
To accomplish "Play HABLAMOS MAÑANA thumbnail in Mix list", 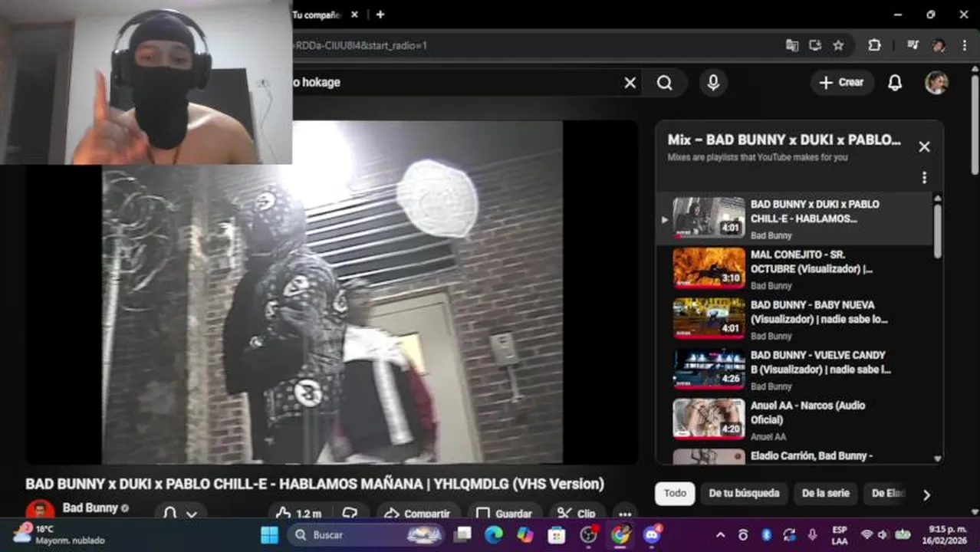I will click(709, 218).
